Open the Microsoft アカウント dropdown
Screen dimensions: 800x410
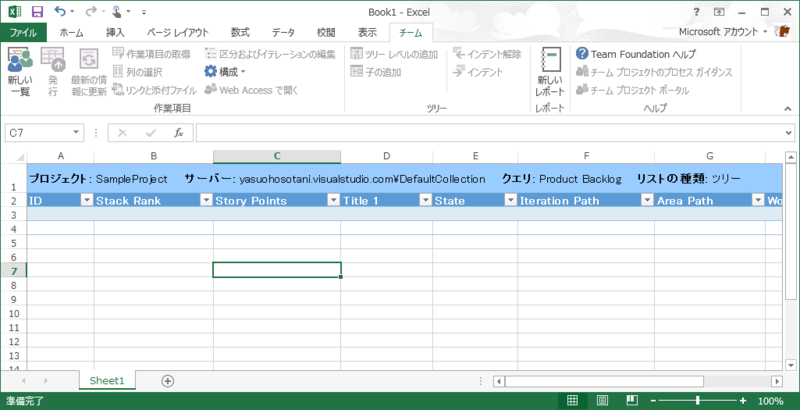click(722, 32)
